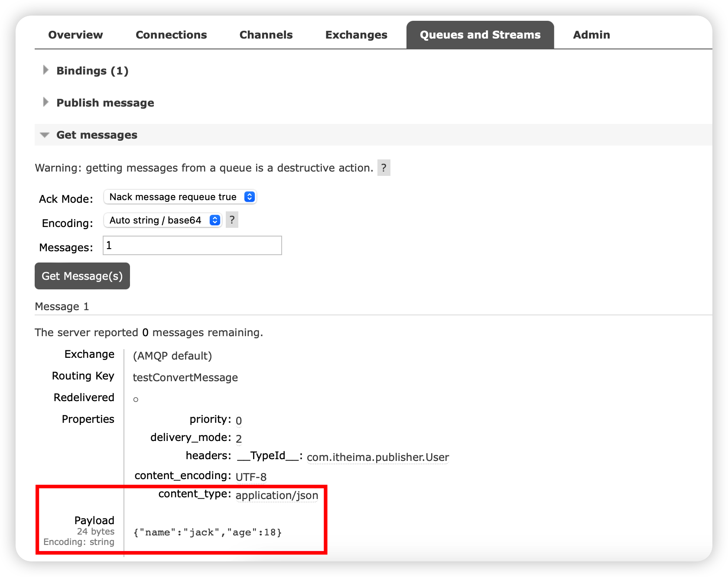
Task: Click the Messages count input field
Action: tap(192, 245)
